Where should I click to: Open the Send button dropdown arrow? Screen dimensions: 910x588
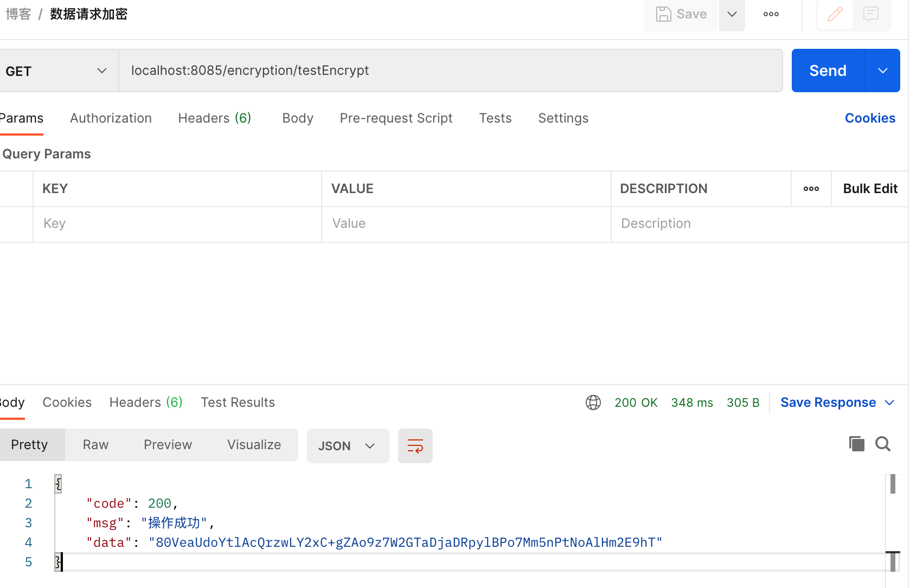coord(882,71)
